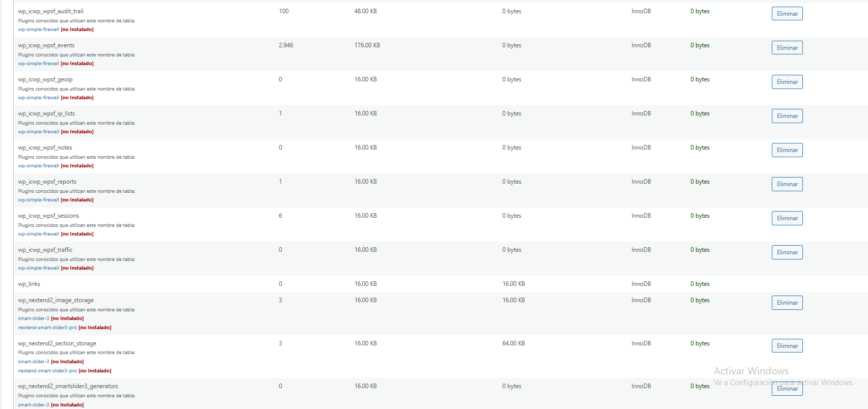Image resolution: width=868 pixels, height=409 pixels.
Task: Open smart-slider-3 link under image_storage table
Action: (34, 318)
